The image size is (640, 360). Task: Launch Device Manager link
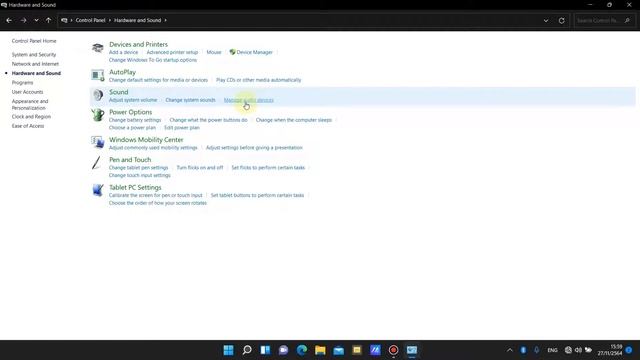(x=254, y=52)
